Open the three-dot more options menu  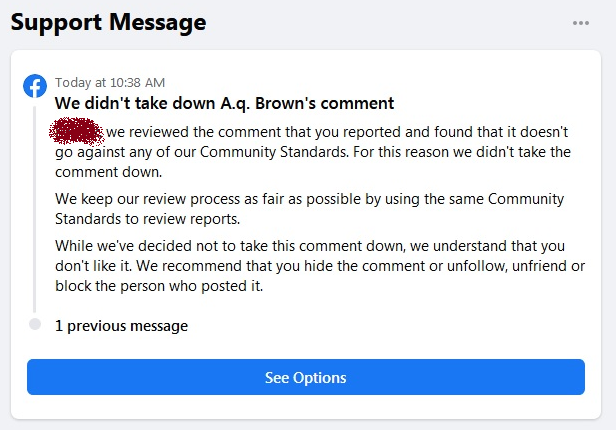[x=581, y=23]
